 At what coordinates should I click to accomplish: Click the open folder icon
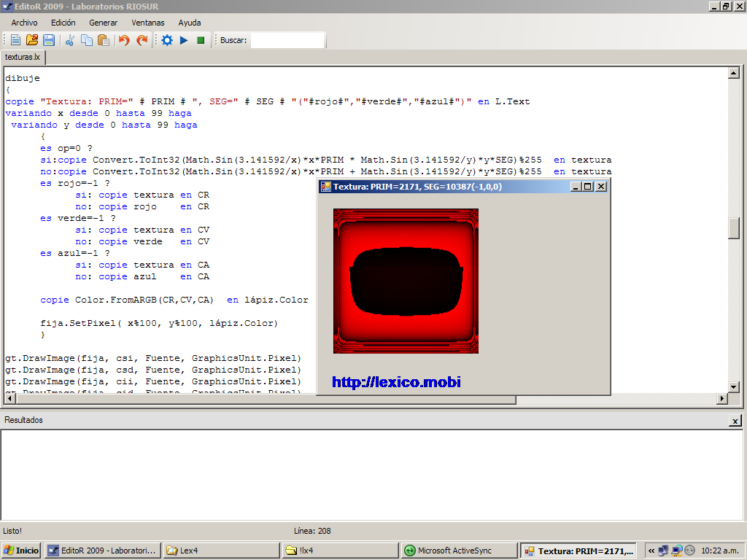pyautogui.click(x=32, y=40)
